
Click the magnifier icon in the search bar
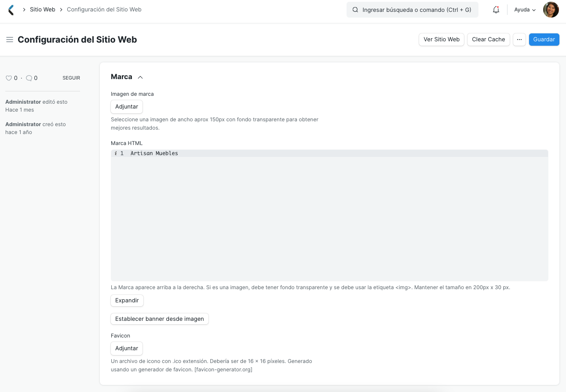pos(355,10)
